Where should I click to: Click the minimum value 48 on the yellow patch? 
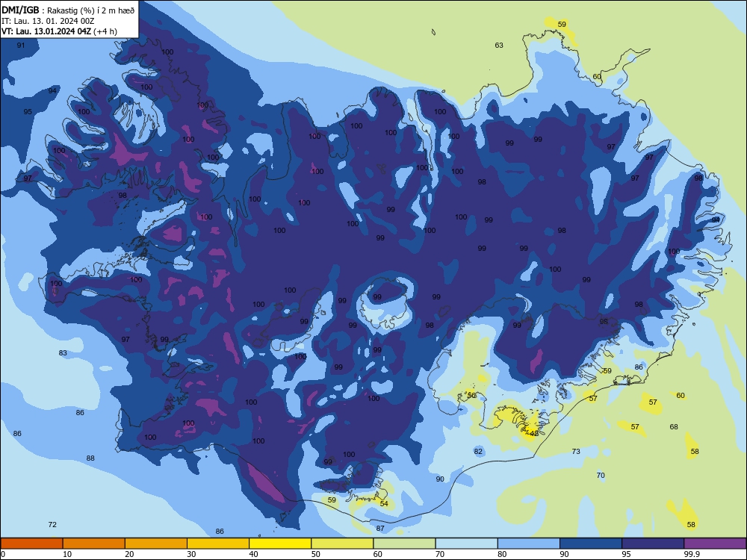pyautogui.click(x=534, y=433)
